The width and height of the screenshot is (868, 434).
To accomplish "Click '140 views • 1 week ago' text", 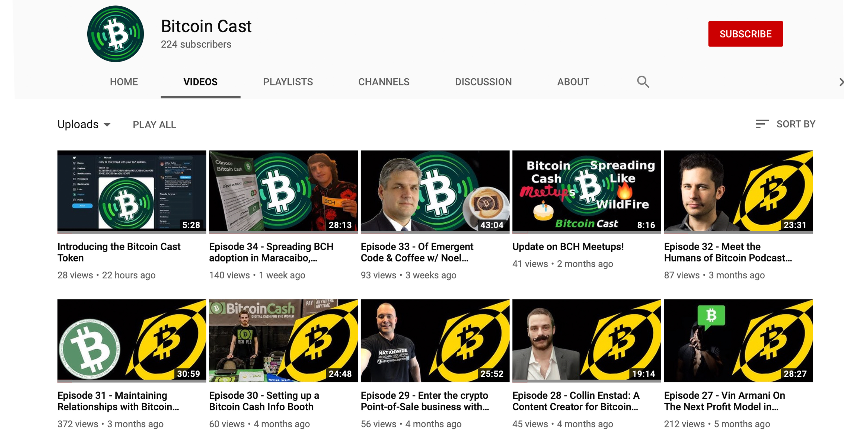I will [257, 275].
